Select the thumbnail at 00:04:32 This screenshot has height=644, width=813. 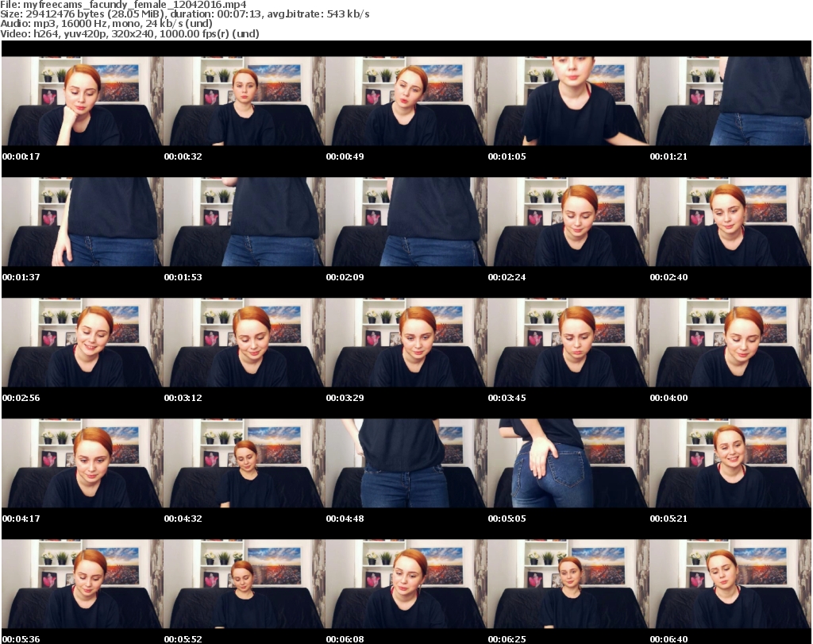tap(245, 464)
